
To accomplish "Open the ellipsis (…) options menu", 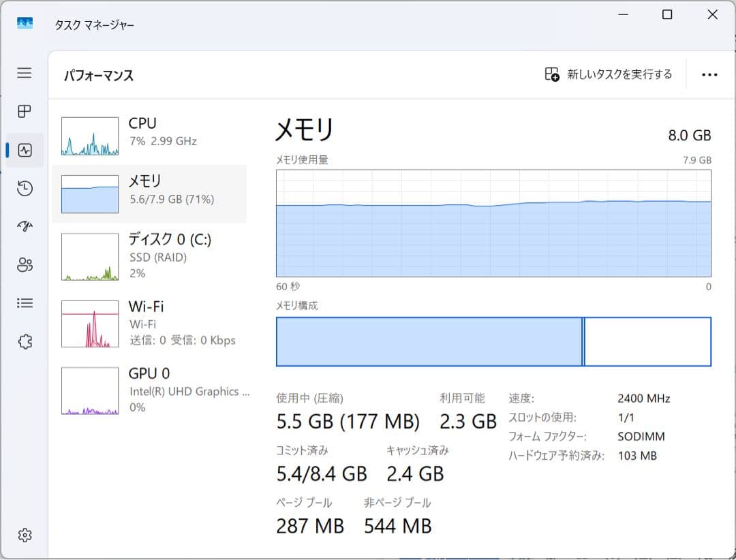I will [710, 74].
